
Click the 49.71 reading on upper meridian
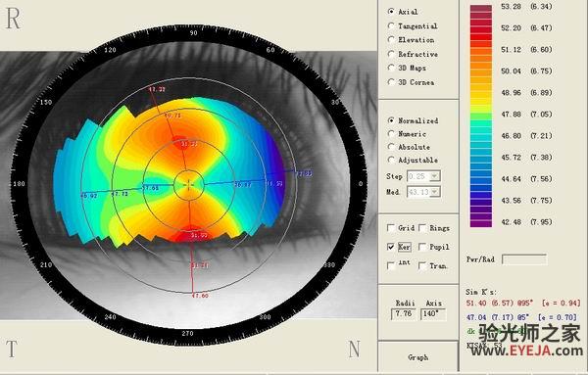172,116
